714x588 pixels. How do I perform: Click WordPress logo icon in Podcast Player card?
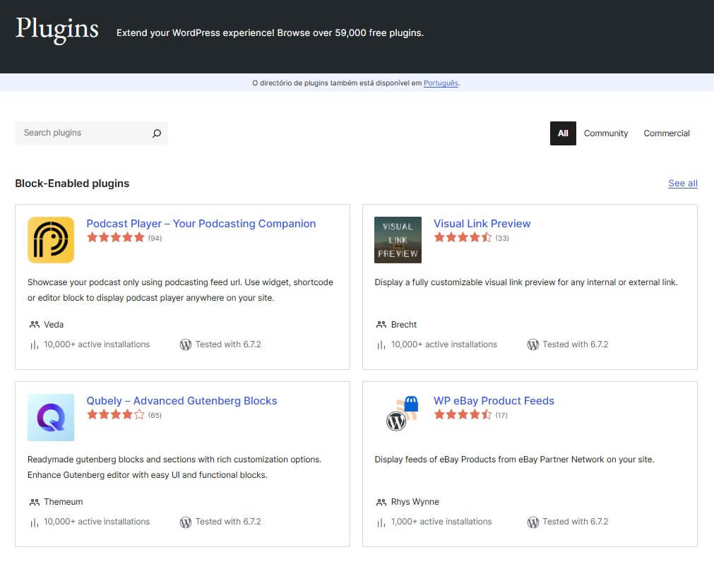click(x=185, y=345)
